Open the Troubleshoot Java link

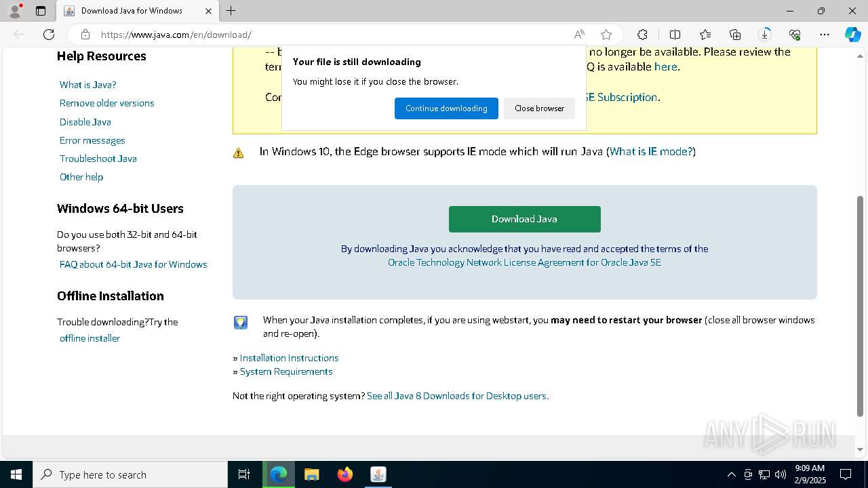(x=98, y=159)
